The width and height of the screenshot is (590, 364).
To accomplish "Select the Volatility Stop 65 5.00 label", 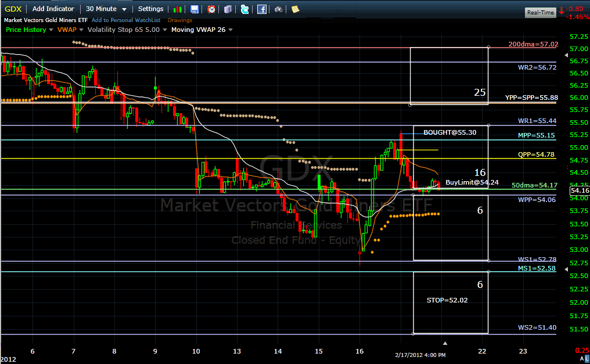I will point(124,30).
